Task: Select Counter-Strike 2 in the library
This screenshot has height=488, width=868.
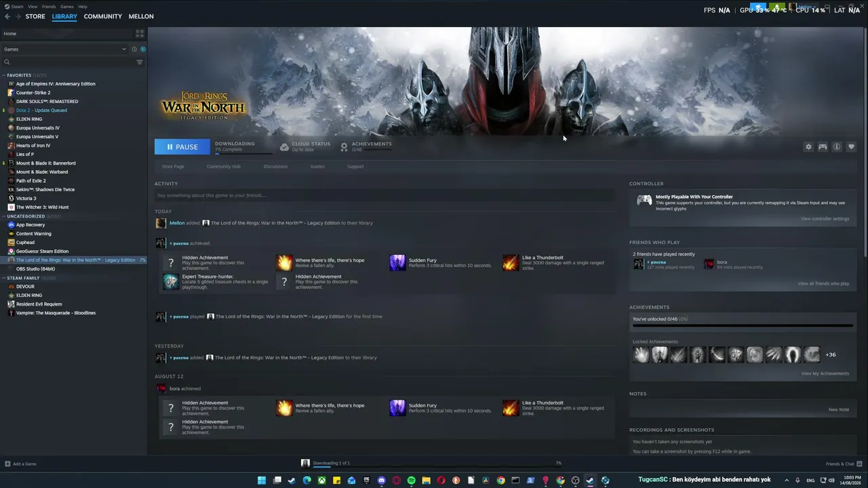Action: pos(33,93)
